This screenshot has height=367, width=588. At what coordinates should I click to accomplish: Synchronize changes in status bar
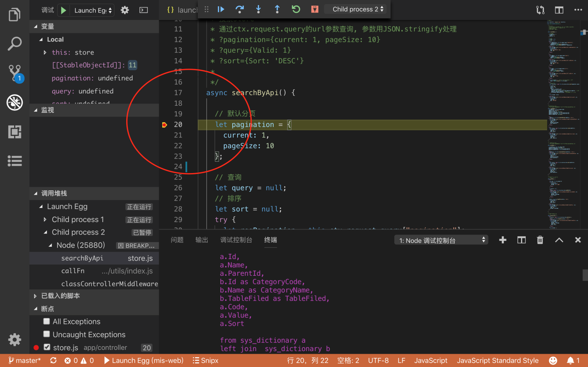53,360
